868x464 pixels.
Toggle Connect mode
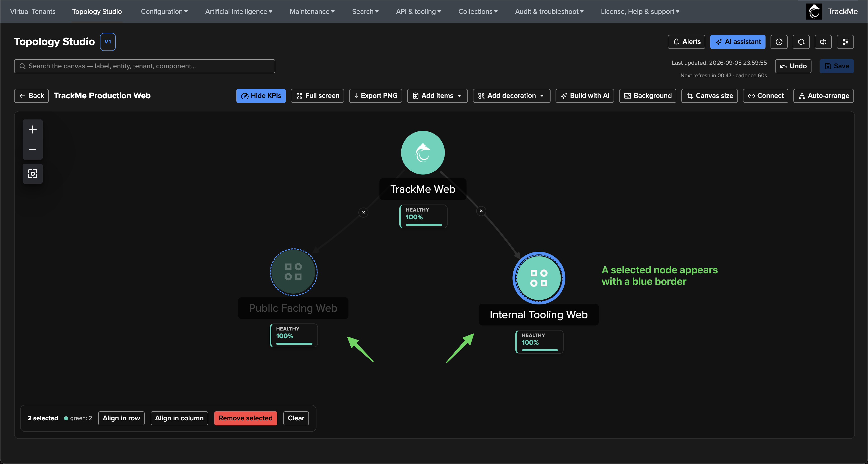765,96
